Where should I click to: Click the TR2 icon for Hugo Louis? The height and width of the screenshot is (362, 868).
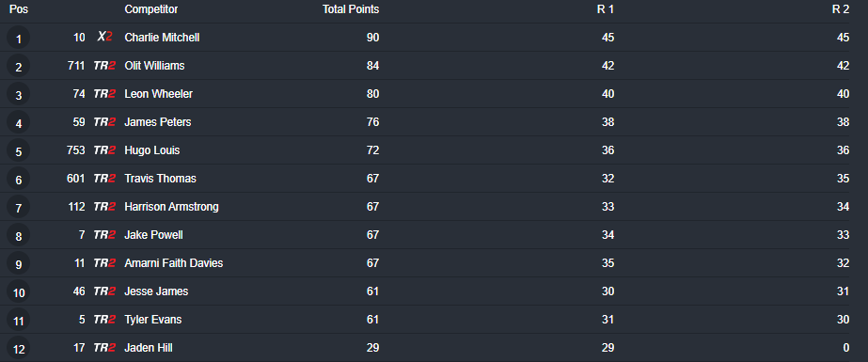click(x=104, y=150)
